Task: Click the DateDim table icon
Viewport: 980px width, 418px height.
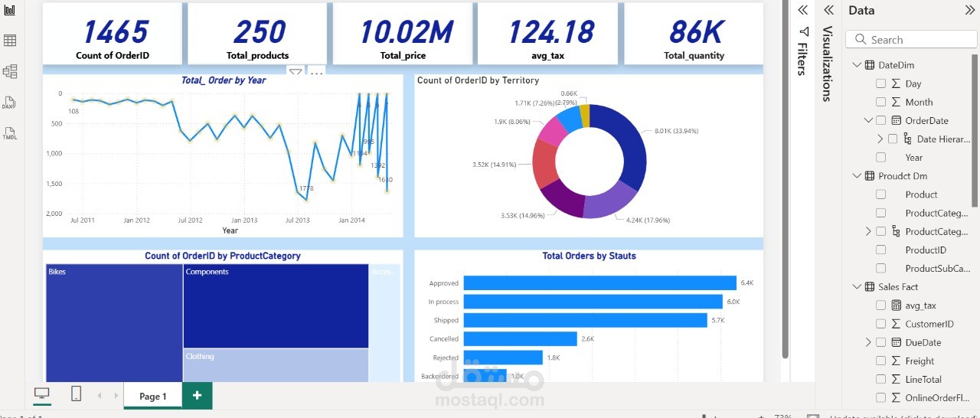Action: click(x=870, y=65)
